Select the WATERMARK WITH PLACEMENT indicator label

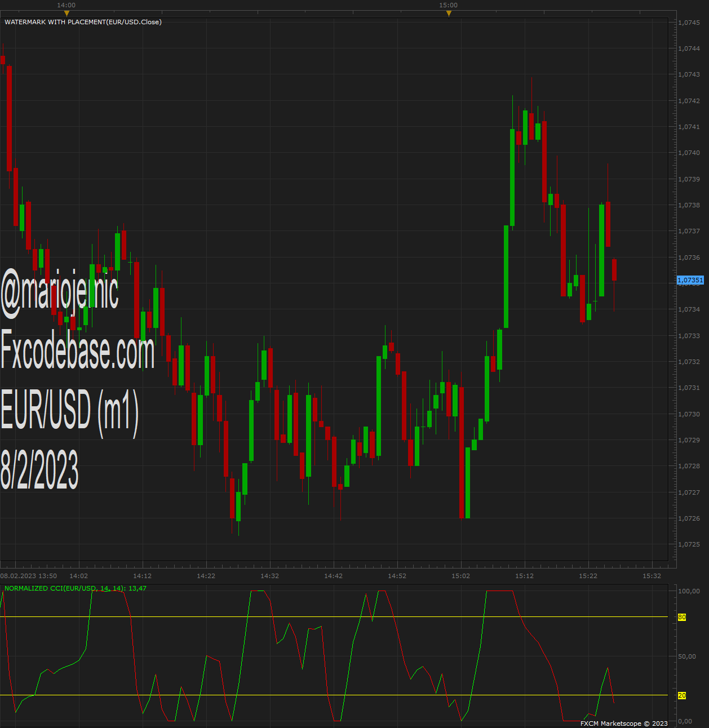point(83,22)
